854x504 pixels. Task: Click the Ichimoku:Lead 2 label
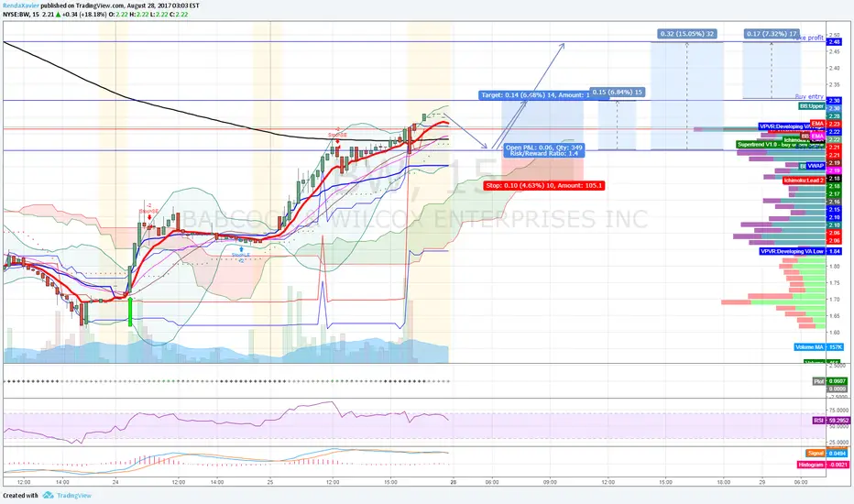[804, 181]
